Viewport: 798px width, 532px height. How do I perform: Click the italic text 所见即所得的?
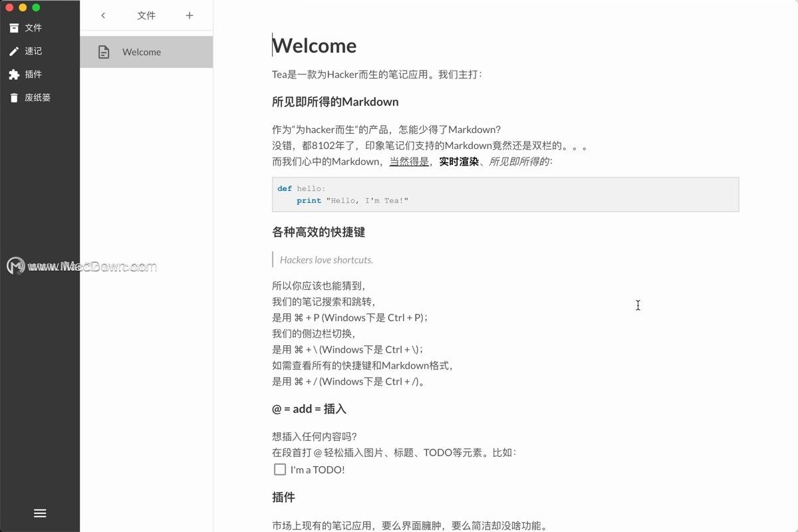pos(519,162)
